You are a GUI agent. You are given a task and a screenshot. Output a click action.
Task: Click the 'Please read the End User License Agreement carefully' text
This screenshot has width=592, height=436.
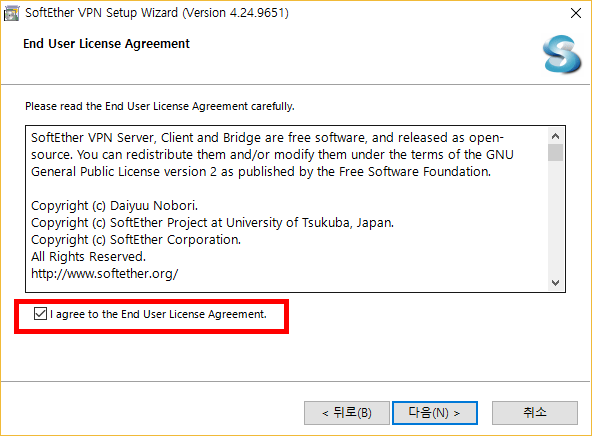pyautogui.click(x=160, y=106)
